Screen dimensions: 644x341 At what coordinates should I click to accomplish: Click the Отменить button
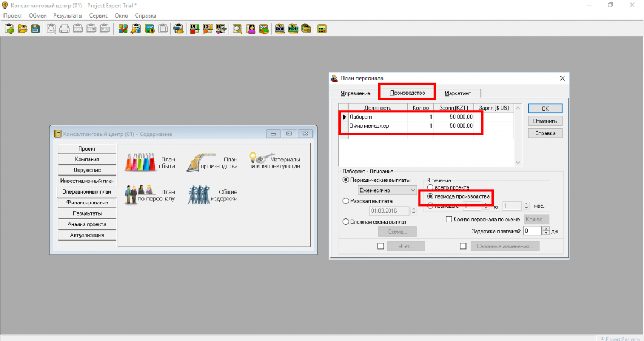[x=545, y=121]
